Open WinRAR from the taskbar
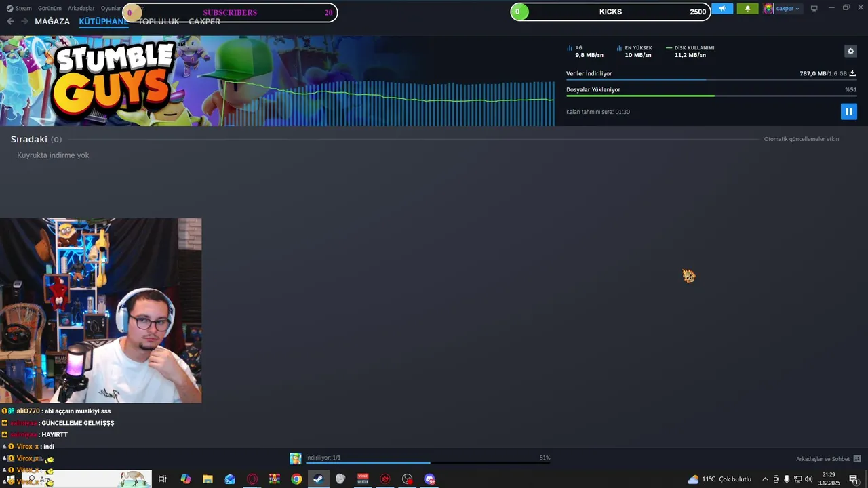 click(274, 479)
